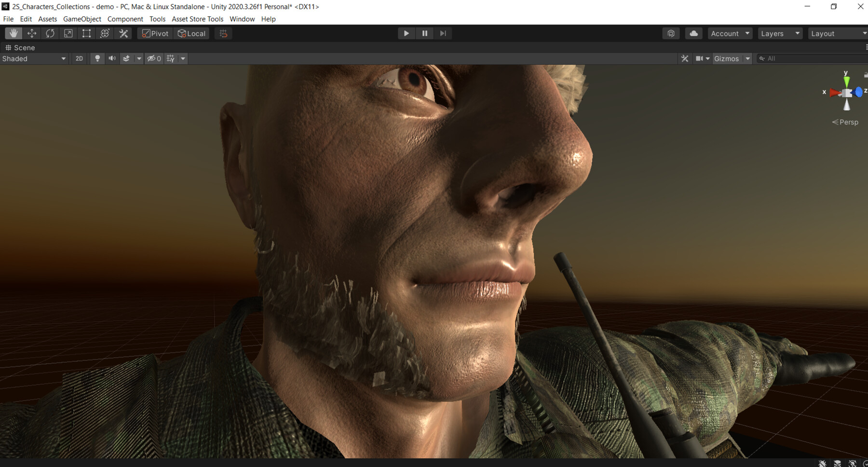Image resolution: width=868 pixels, height=467 pixels.
Task: Select the Move tool
Action: [32, 33]
